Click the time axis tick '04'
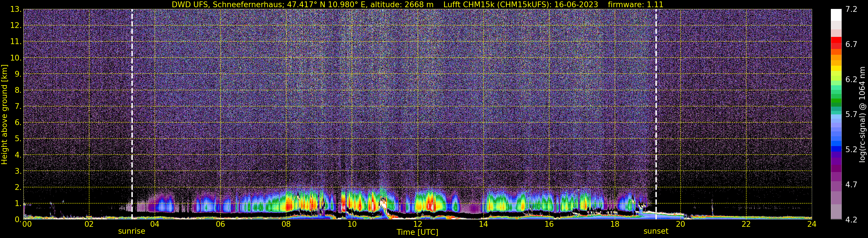 (155, 224)
